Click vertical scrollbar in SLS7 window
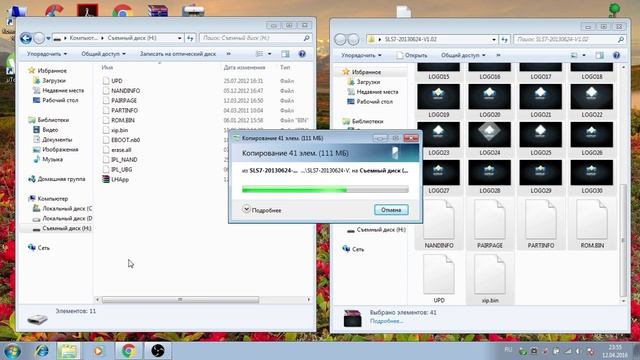Viewport: 640px width, 360px height. pyautogui.click(x=623, y=241)
